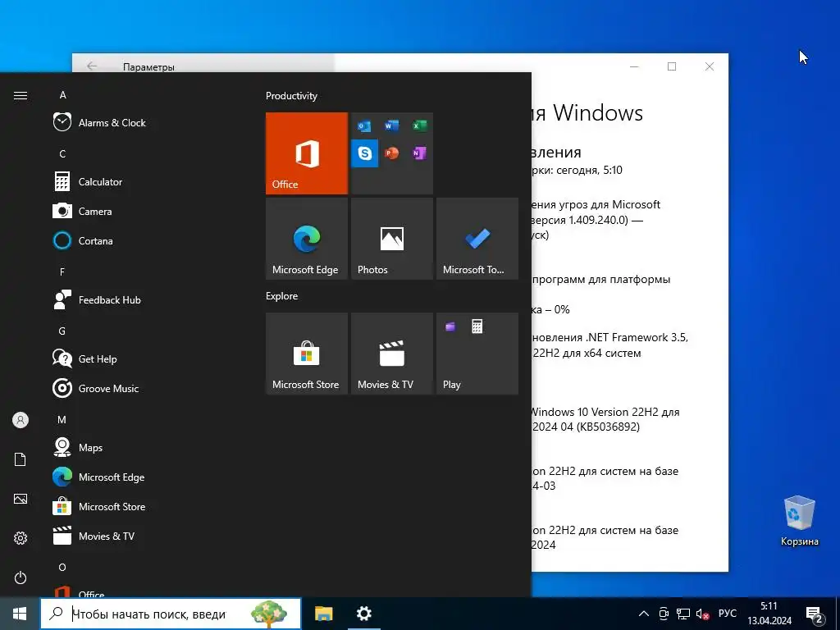Click back arrow in Параметры window
This screenshot has height=630, width=840.
[92, 66]
